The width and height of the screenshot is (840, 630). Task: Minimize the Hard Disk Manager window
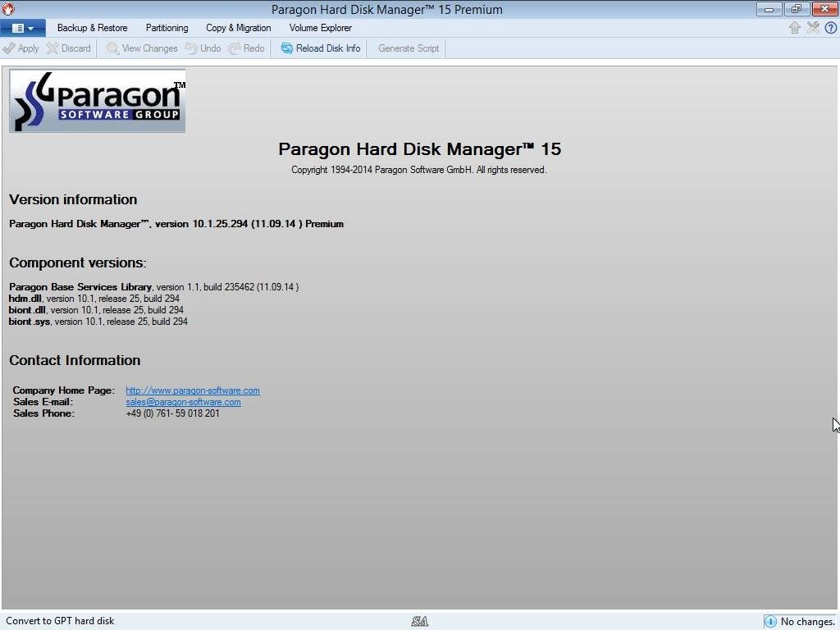pyautogui.click(x=769, y=9)
